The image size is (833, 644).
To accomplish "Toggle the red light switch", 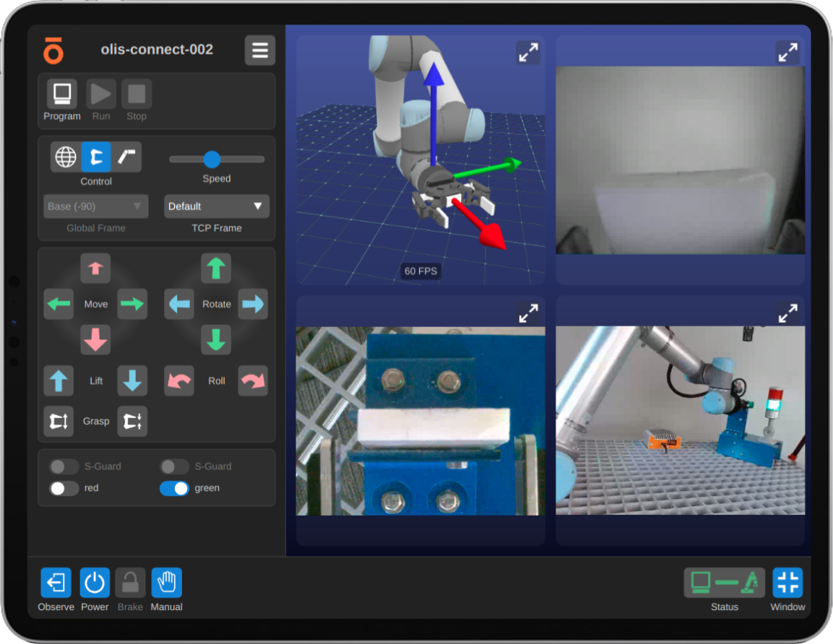I will pyautogui.click(x=64, y=489).
